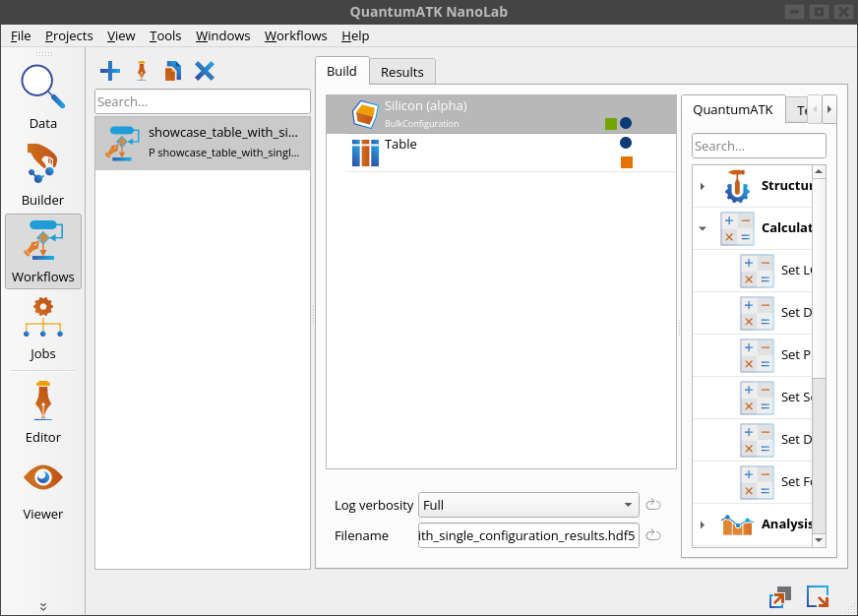The width and height of the screenshot is (858, 616).
Task: Open the Windows menu
Action: click(x=222, y=36)
